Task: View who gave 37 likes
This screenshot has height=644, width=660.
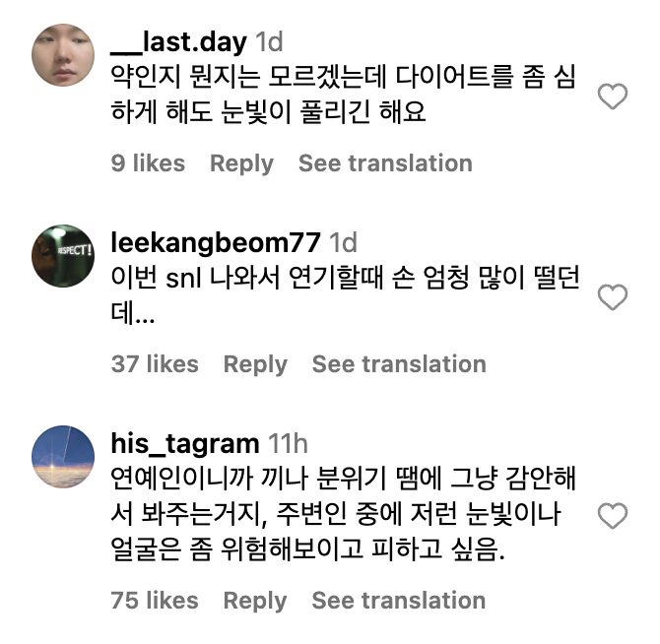Action: tap(155, 364)
